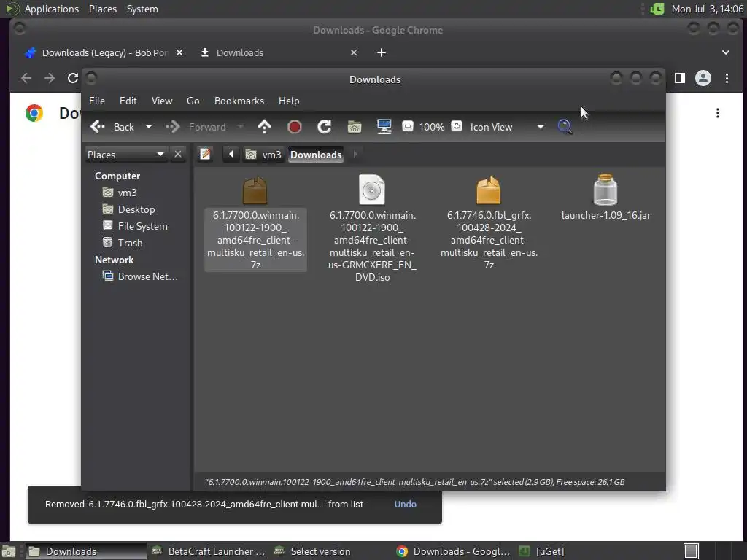Go forward in Chrome
The image size is (747, 560).
[50, 78]
